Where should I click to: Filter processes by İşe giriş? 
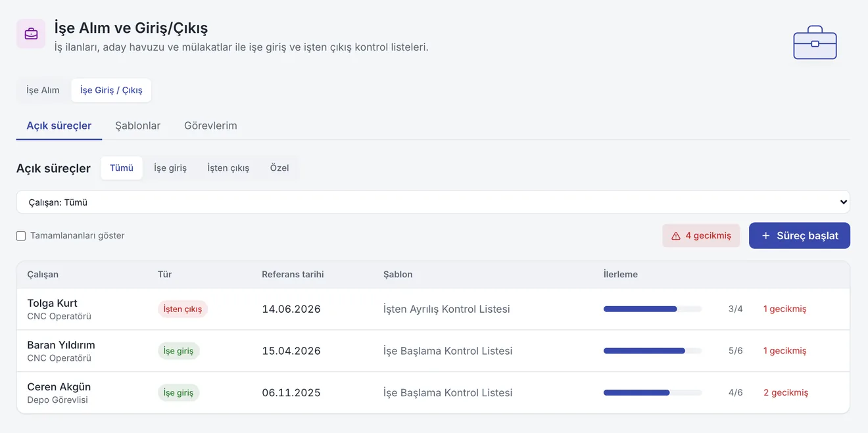(170, 168)
